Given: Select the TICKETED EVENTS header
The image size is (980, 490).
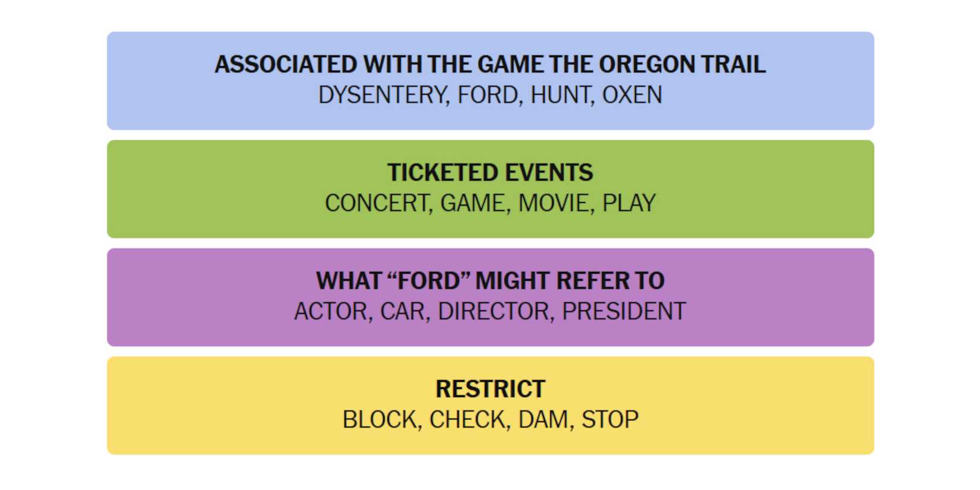Looking at the screenshot, I should point(490,173).
